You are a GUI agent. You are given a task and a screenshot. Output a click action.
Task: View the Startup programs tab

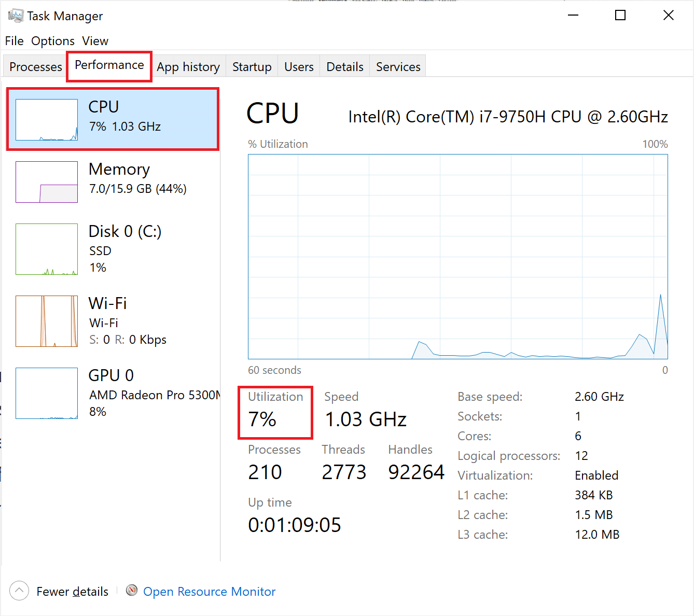pyautogui.click(x=252, y=66)
